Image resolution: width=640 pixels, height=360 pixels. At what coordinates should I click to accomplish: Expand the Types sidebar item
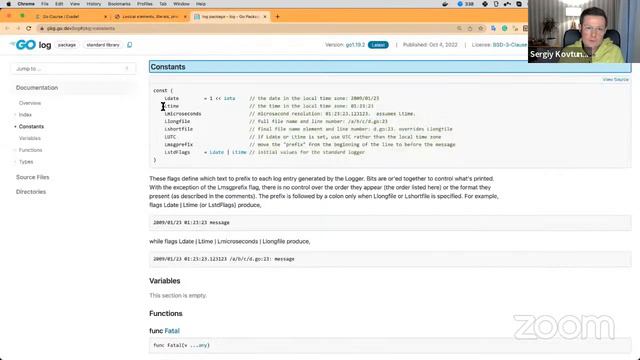(x=26, y=162)
